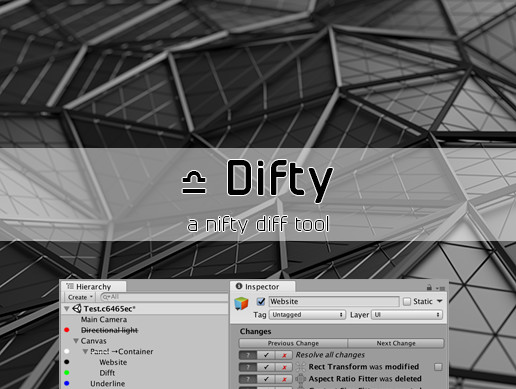This screenshot has height=389, width=516.
Task: Click the question mark for Resolve all changes
Action: pyautogui.click(x=248, y=355)
